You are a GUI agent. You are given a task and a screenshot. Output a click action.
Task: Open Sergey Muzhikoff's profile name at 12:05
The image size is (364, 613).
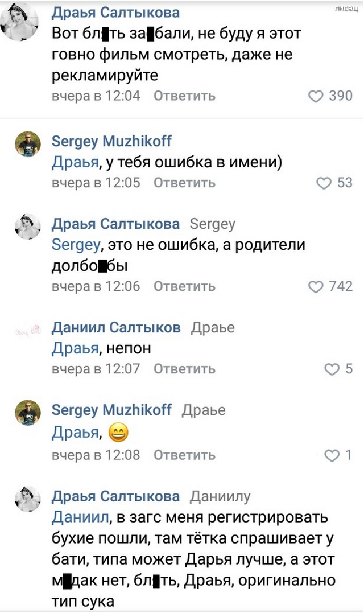tap(111, 141)
